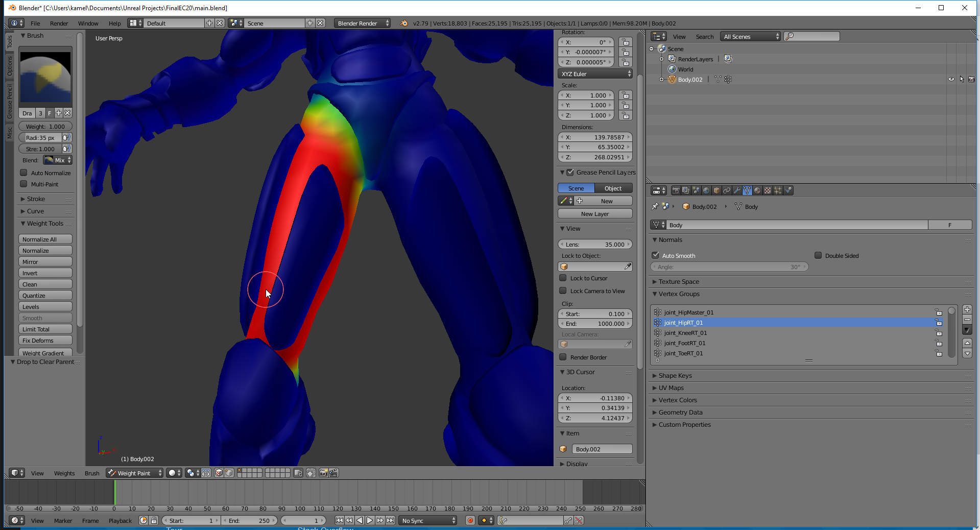Open the Render Layers properties tab
The width and height of the screenshot is (980, 530).
tap(686, 190)
